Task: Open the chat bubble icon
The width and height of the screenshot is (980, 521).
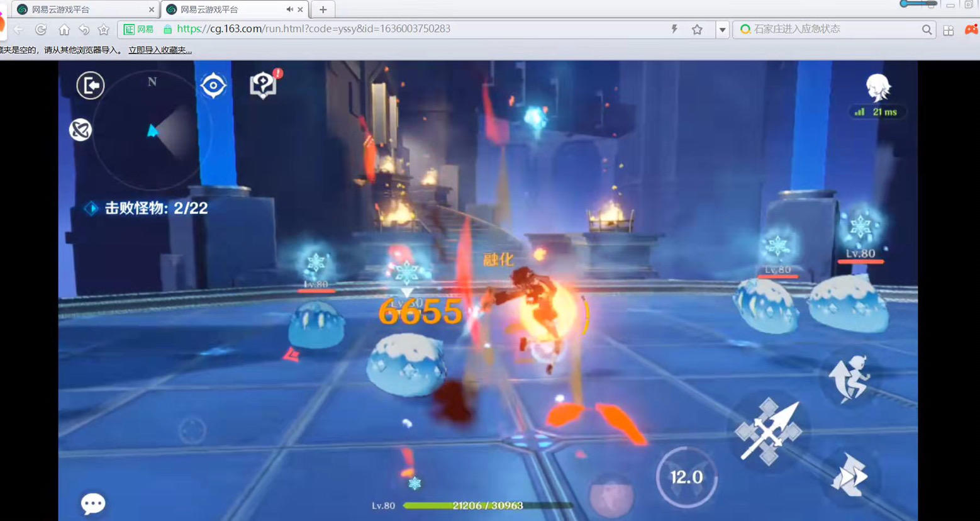Action: pyautogui.click(x=93, y=503)
